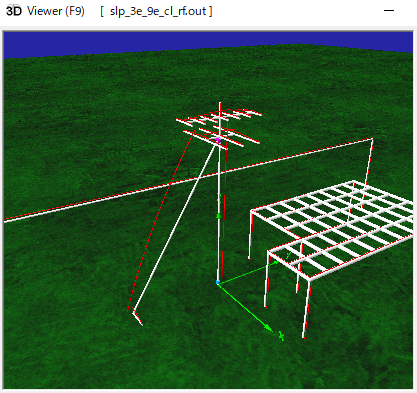
Task: Click the green x axis label
Action: click(282, 336)
